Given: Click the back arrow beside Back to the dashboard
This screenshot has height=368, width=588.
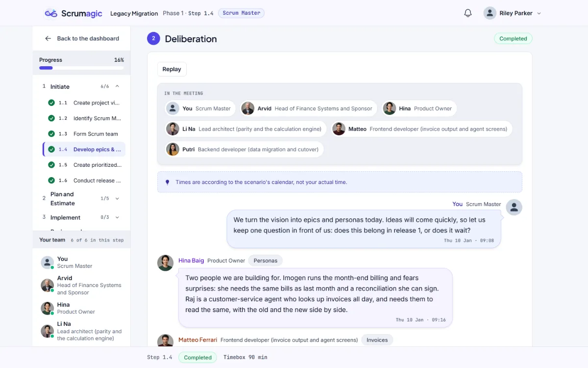Looking at the screenshot, I should coord(48,38).
